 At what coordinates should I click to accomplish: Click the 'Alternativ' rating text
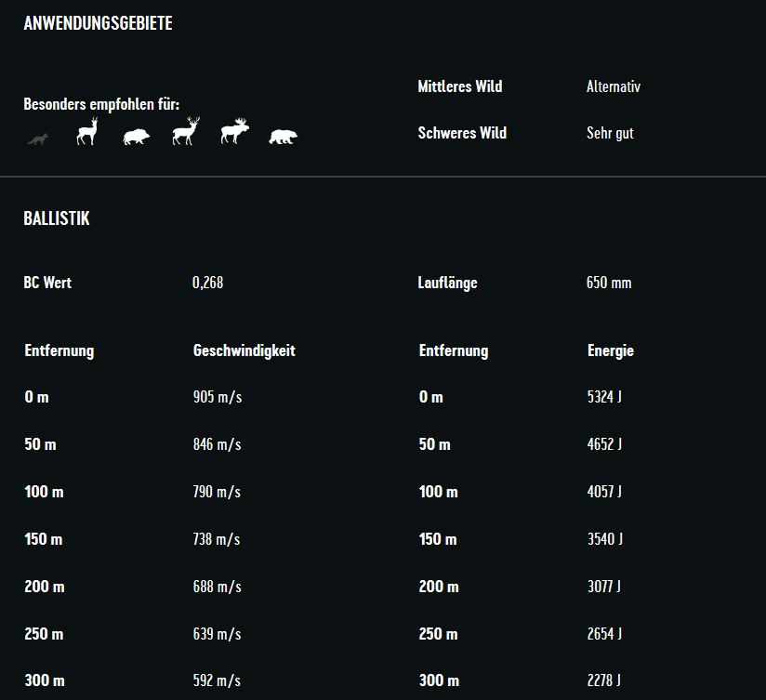tap(614, 86)
